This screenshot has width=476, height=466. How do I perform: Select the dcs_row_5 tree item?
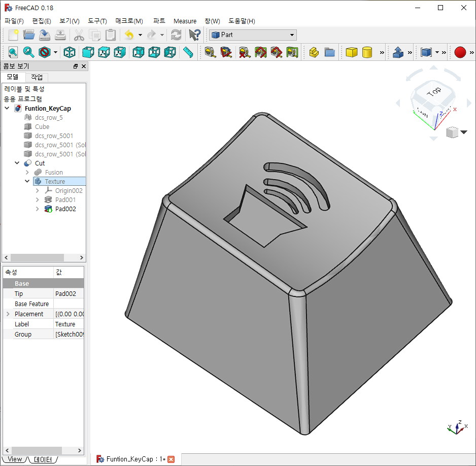(49, 117)
